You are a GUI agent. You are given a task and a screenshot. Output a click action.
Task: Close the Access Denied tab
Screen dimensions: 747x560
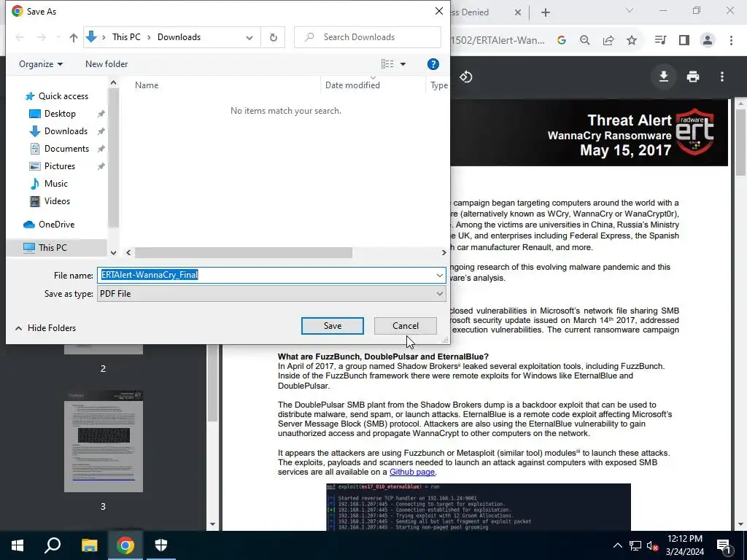(518, 13)
